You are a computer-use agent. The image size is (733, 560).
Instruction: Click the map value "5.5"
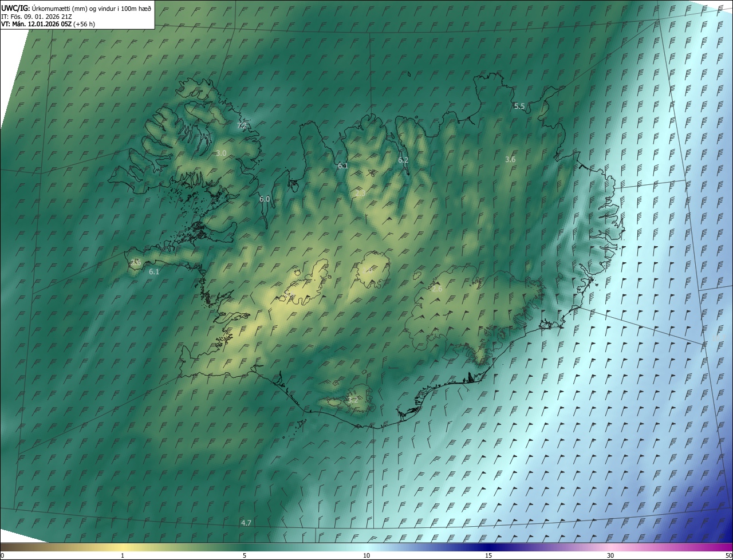tap(519, 106)
